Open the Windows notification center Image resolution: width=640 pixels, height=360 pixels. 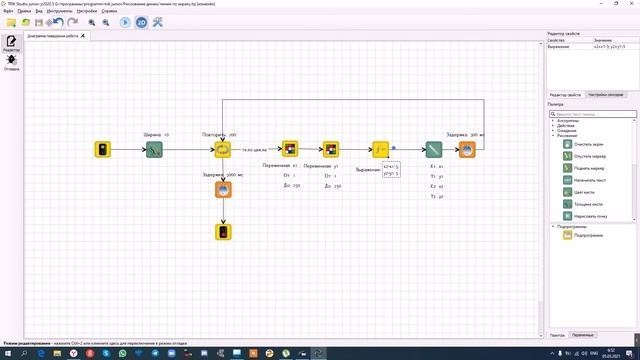pyautogui.click(x=629, y=353)
